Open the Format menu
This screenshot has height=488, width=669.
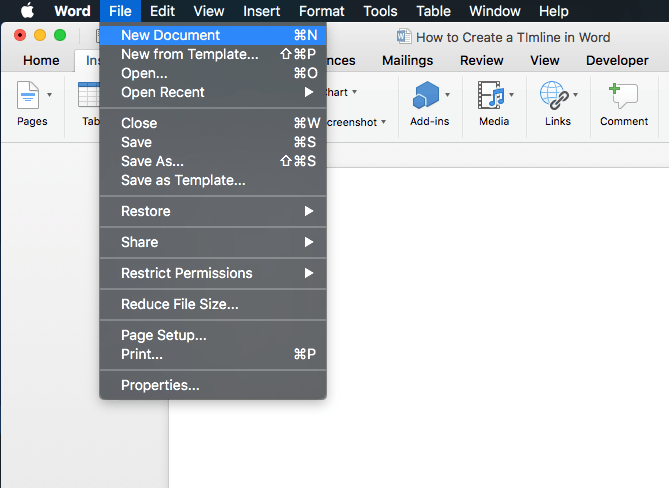[321, 11]
